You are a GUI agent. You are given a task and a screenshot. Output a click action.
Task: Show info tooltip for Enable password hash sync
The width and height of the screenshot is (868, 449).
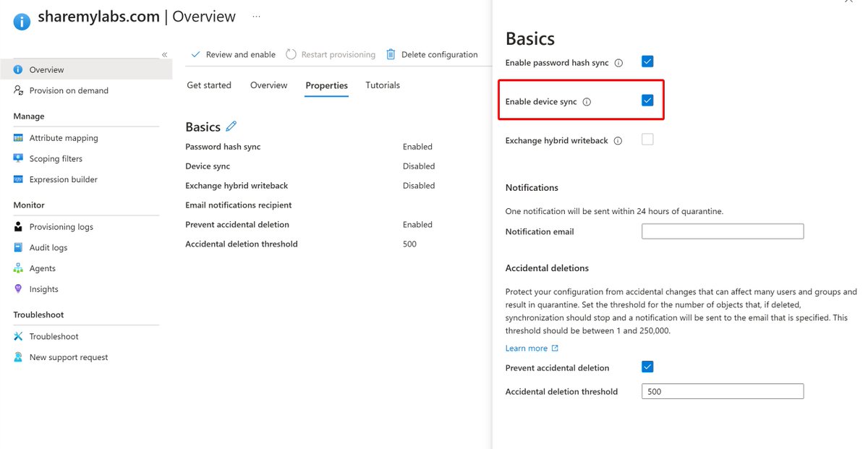tap(618, 63)
